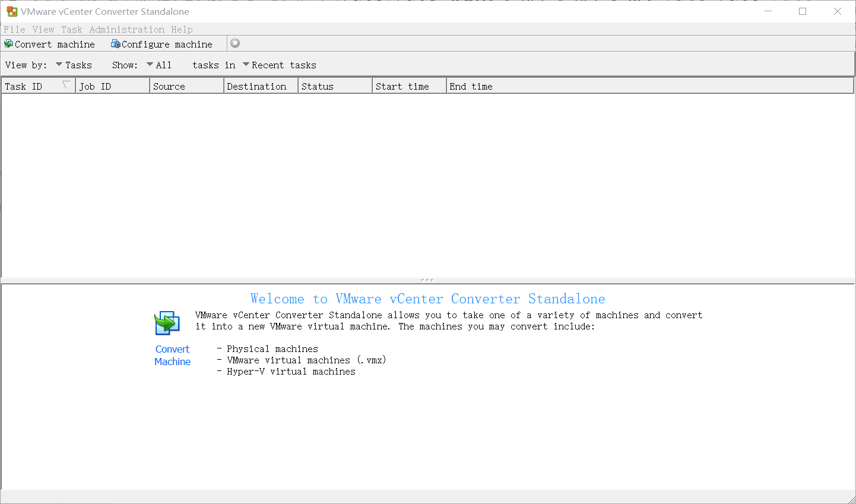Click the Task ID sort direction arrow
The image size is (856, 504).
pos(66,85)
